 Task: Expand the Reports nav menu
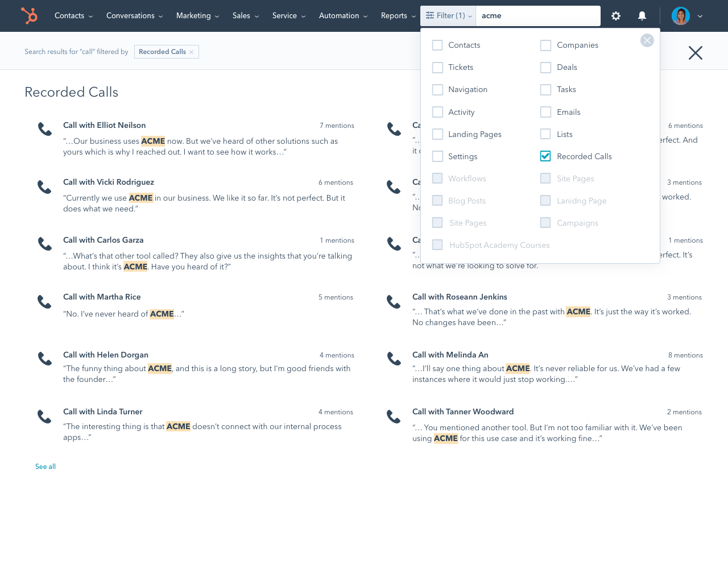(x=399, y=16)
